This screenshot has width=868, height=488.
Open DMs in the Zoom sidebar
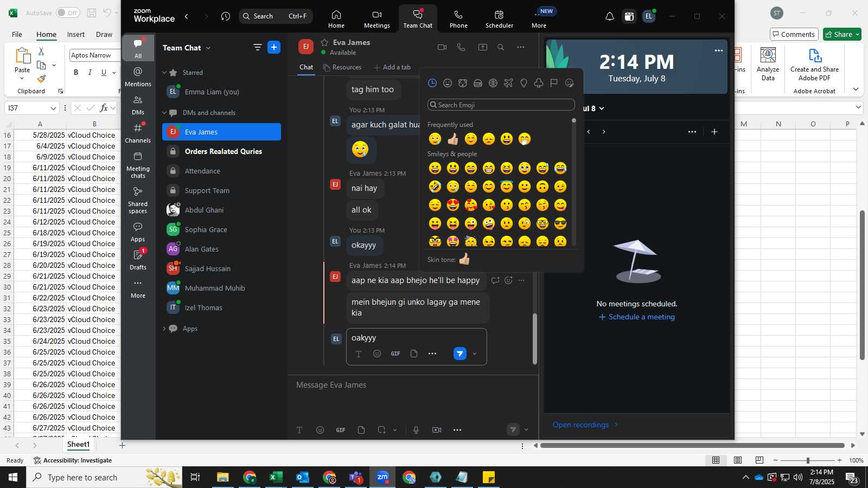(138, 105)
